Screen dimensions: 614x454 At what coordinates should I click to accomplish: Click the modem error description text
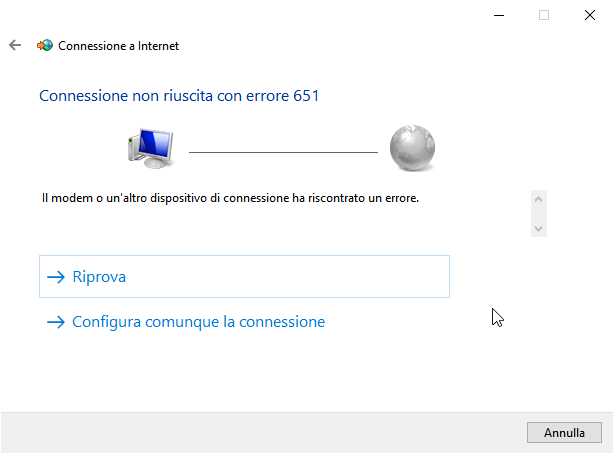[230, 198]
